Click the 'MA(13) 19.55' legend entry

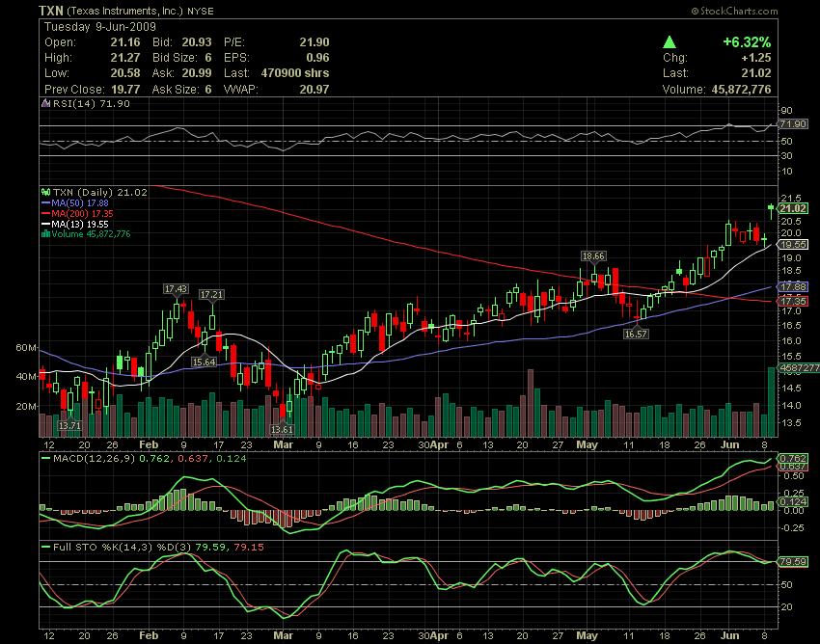point(80,224)
